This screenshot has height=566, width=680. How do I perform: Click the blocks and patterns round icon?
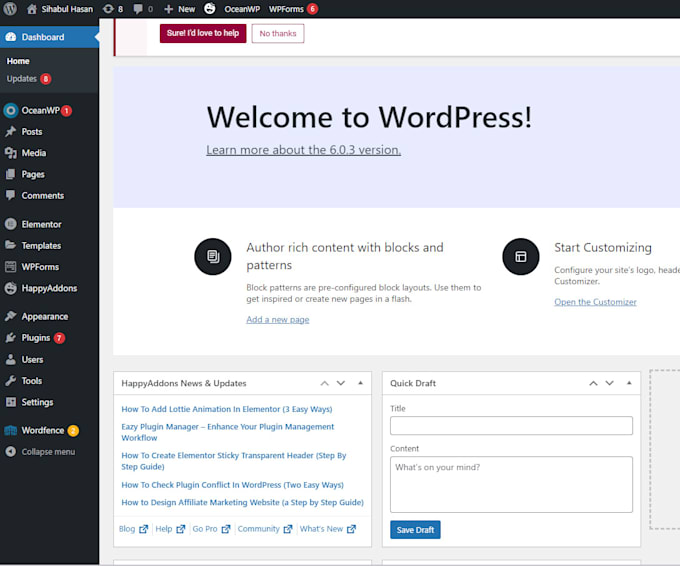[213, 256]
